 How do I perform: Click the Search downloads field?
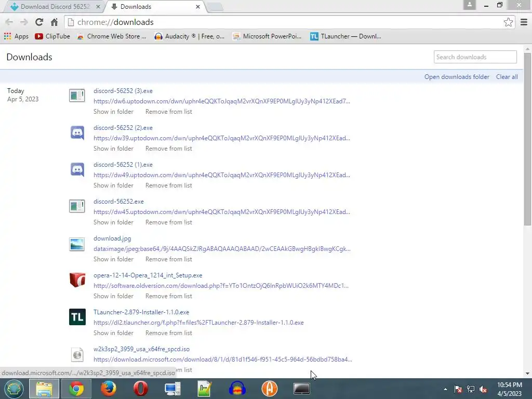coord(475,57)
